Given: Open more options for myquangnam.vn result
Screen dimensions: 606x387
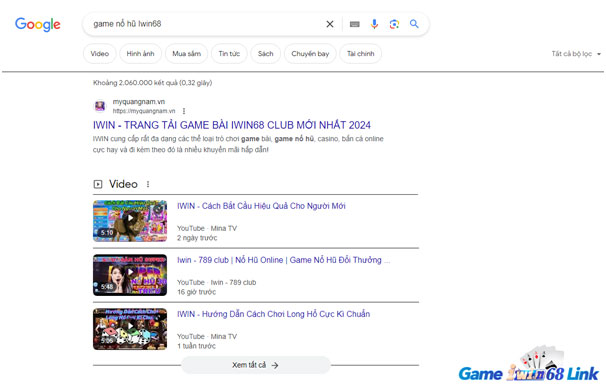Looking at the screenshot, I should pyautogui.click(x=184, y=111).
